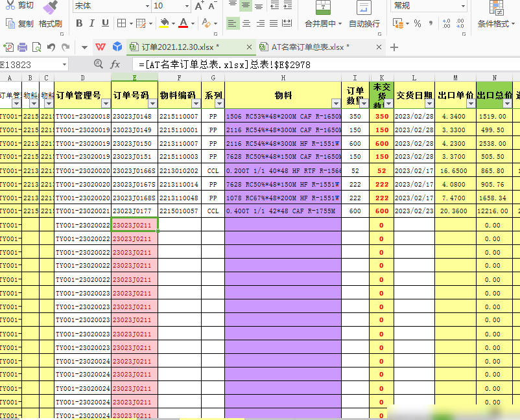
Task: Open number format dropdown 常规
Action: point(463,6)
